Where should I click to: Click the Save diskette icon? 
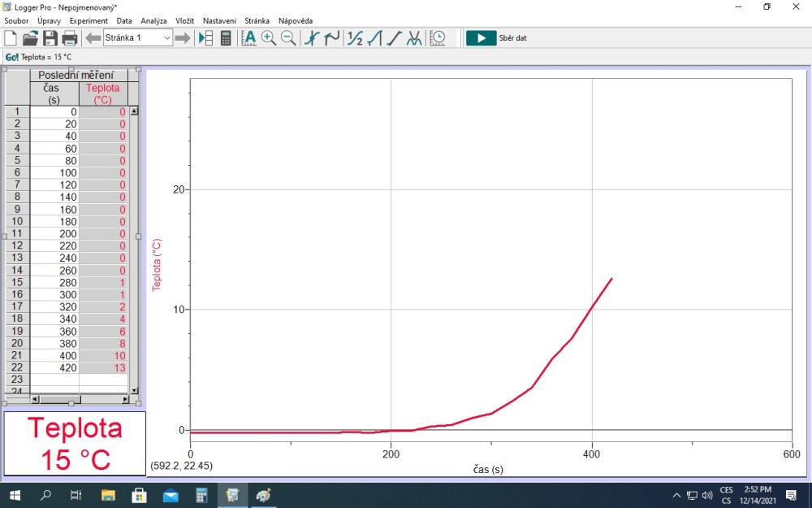[50, 38]
